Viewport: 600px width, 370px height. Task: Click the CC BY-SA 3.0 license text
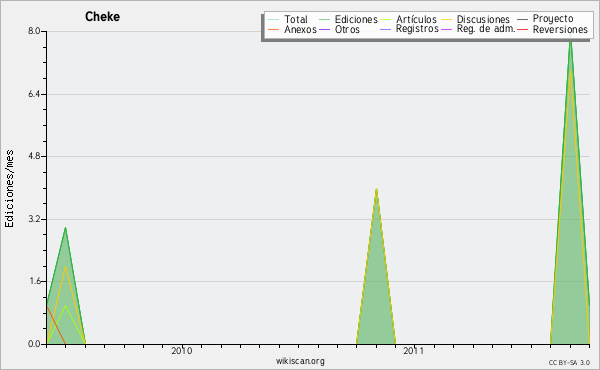coord(569,363)
